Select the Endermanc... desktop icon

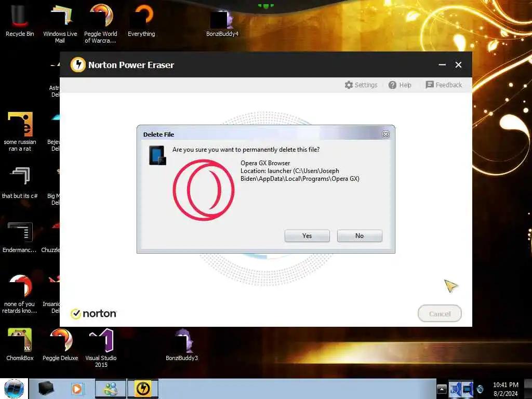pyautogui.click(x=20, y=237)
